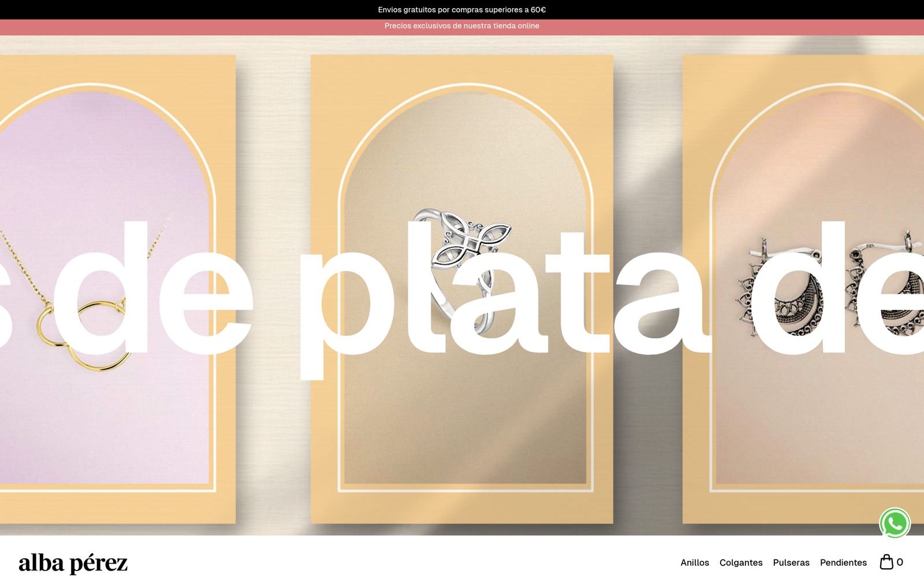Select the silver hoop earrings card
The height and width of the screenshot is (578, 924).
pyautogui.click(x=803, y=289)
